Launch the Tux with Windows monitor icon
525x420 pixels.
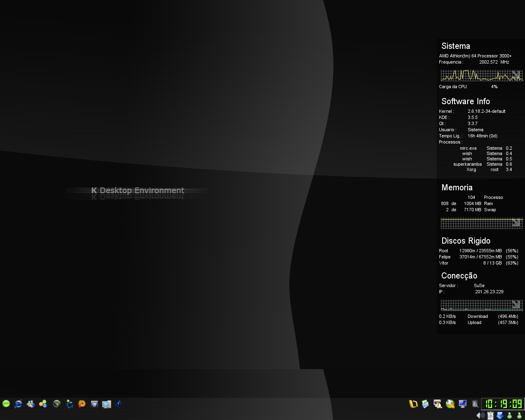(438, 404)
